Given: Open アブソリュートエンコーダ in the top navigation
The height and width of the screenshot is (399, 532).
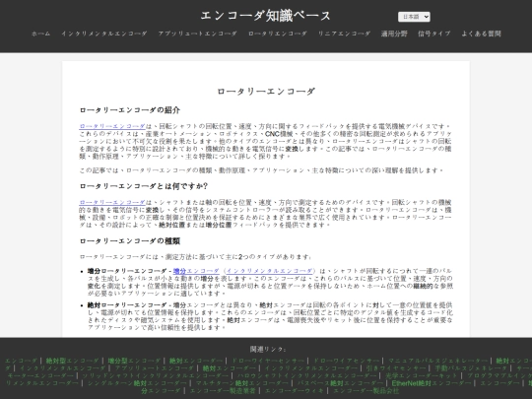Looking at the screenshot, I should 197,33.
